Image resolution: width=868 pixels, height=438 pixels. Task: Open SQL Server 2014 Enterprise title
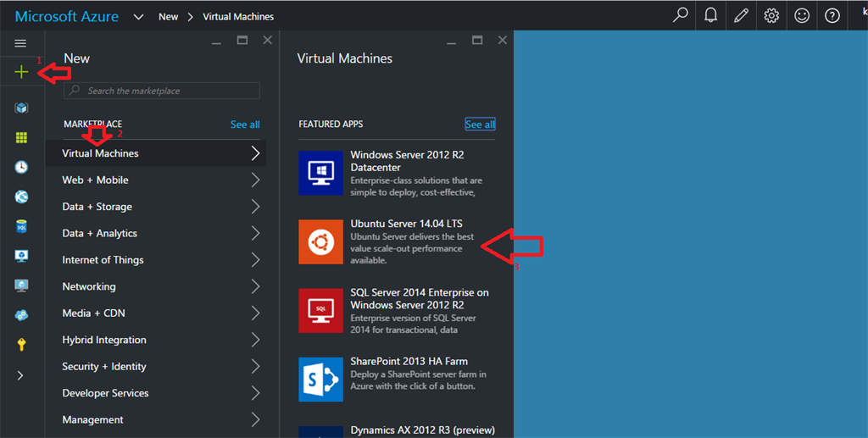point(420,298)
